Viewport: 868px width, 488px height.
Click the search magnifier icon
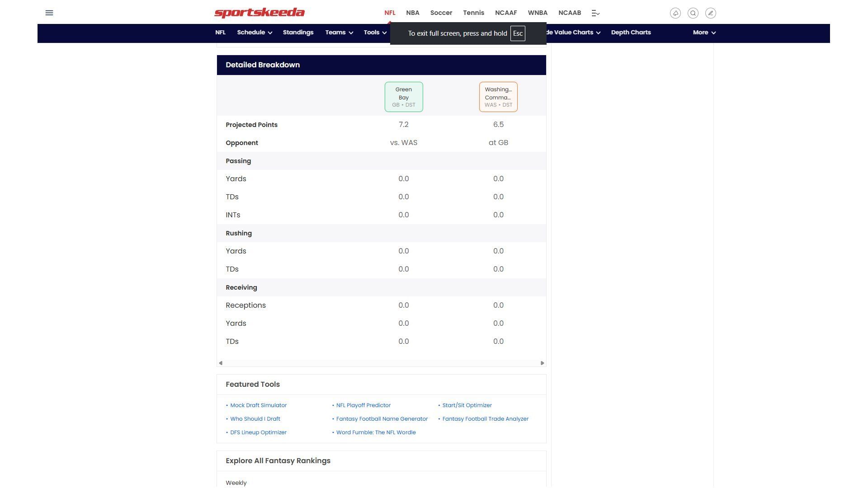click(693, 13)
